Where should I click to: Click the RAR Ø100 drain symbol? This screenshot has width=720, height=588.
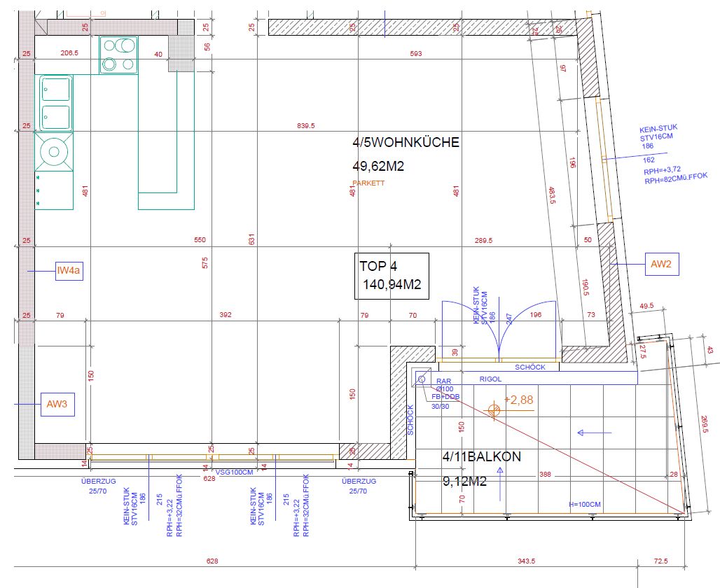click(422, 379)
